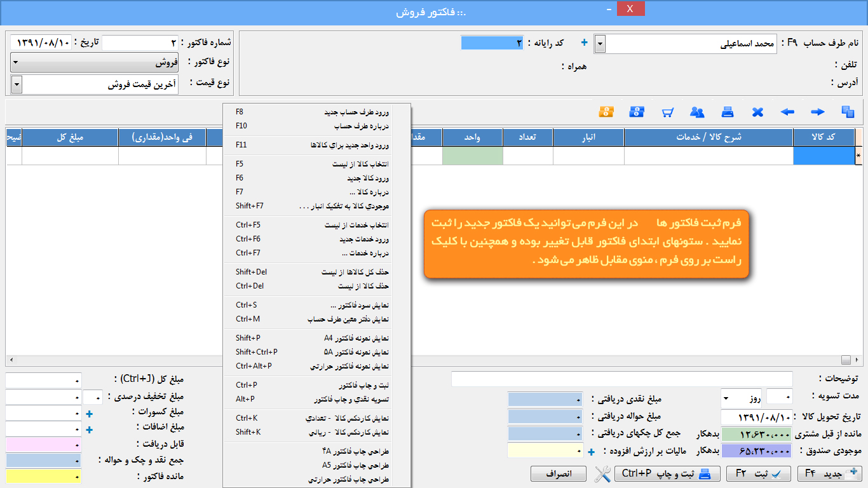
Task: Open the two-people accounts toolbar icon
Action: point(697,112)
